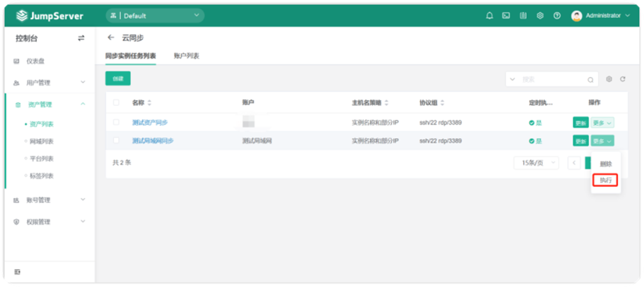This screenshot has height=287, width=644.
Task: Click green check icon in 测试资产同步 row
Action: (x=531, y=123)
